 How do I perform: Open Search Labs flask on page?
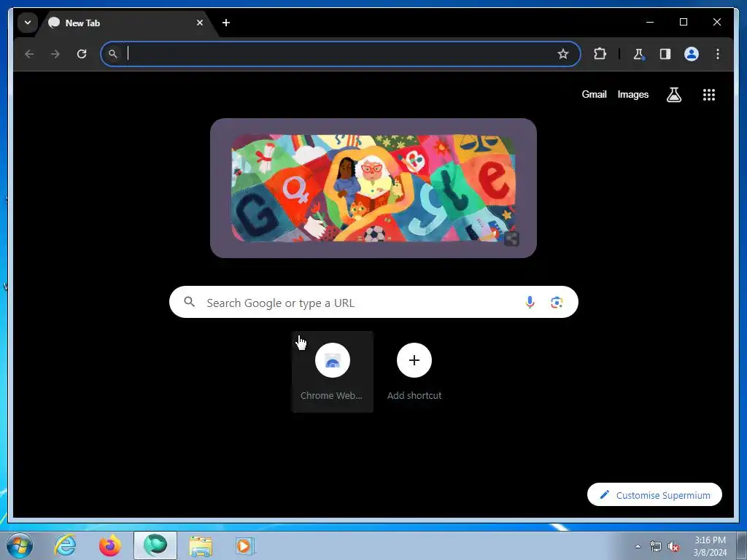coord(673,95)
